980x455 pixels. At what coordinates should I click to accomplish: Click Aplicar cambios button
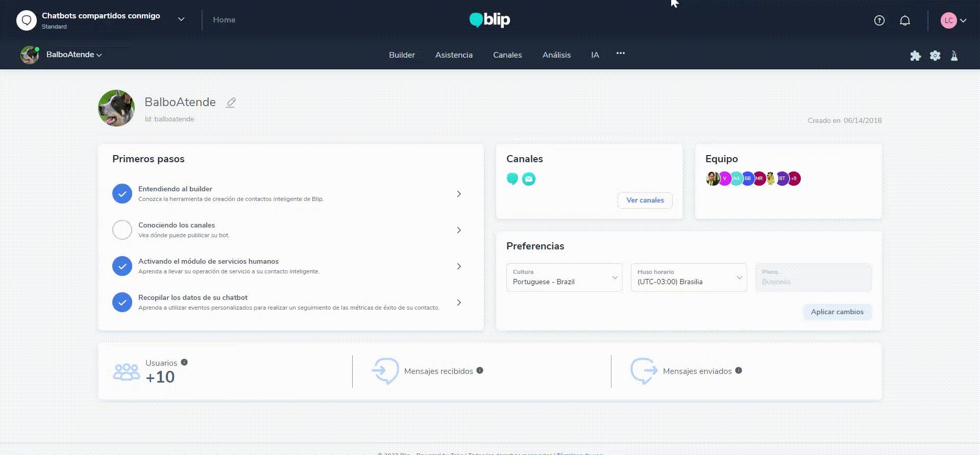(x=837, y=312)
